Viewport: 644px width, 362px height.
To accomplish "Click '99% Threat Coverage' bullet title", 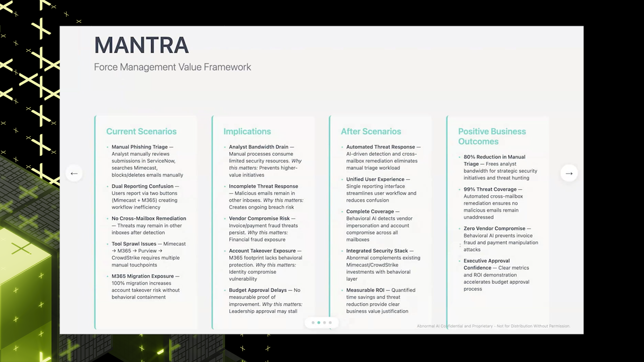I will click(x=490, y=189).
